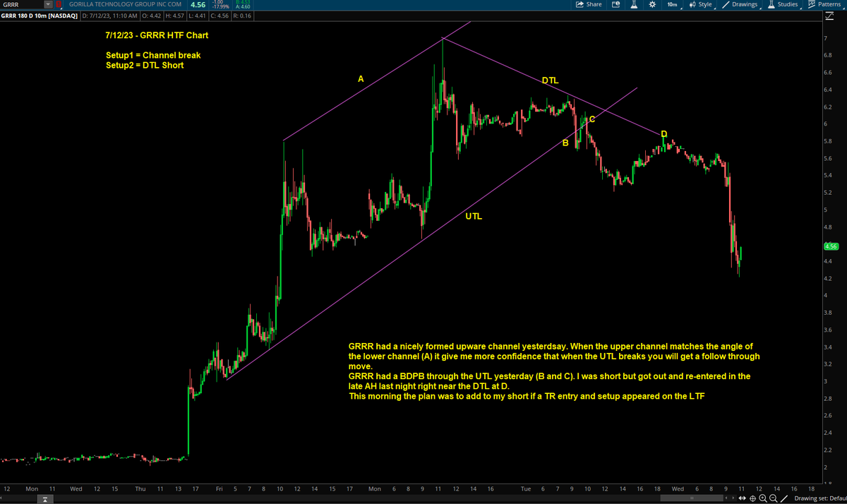This screenshot has width=847, height=504.
Task: Click the C label near the pullback
Action: coord(591,119)
